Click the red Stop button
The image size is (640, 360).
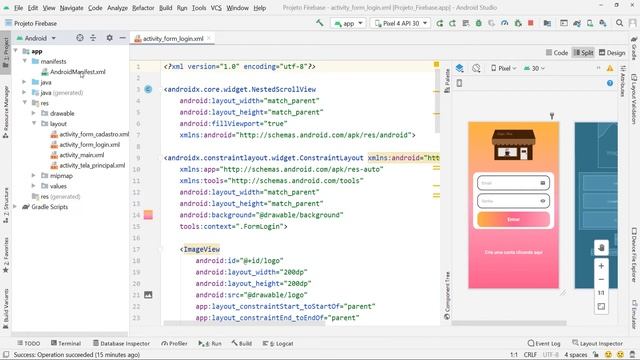(531, 23)
